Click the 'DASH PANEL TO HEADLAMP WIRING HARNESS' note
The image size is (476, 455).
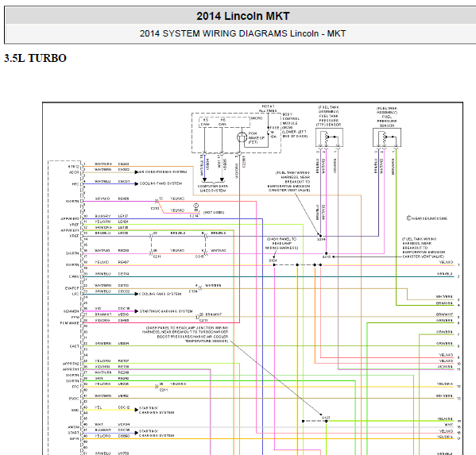(x=282, y=244)
